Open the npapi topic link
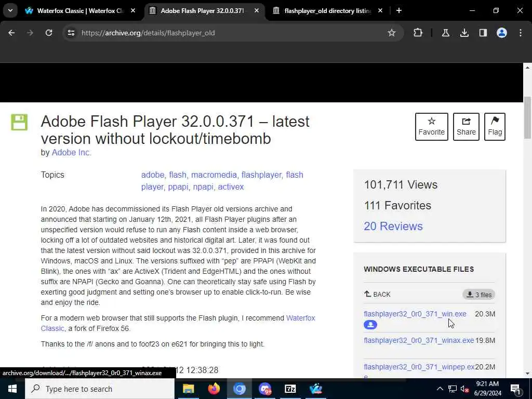 (203, 187)
